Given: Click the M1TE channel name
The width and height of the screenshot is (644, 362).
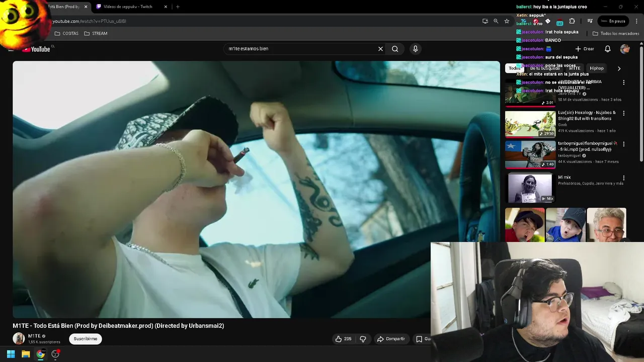Looking at the screenshot, I should pos(34,336).
